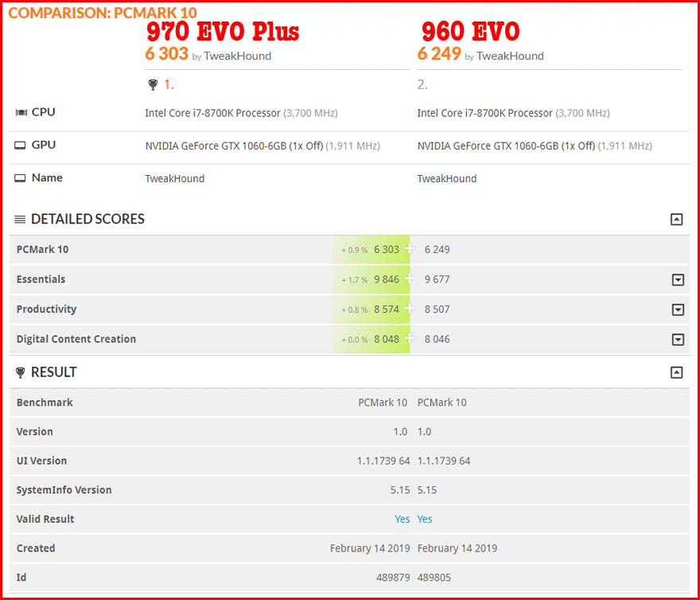Click the CPU chip icon
Screen dimensions: 700x600
pyautogui.click(x=21, y=112)
